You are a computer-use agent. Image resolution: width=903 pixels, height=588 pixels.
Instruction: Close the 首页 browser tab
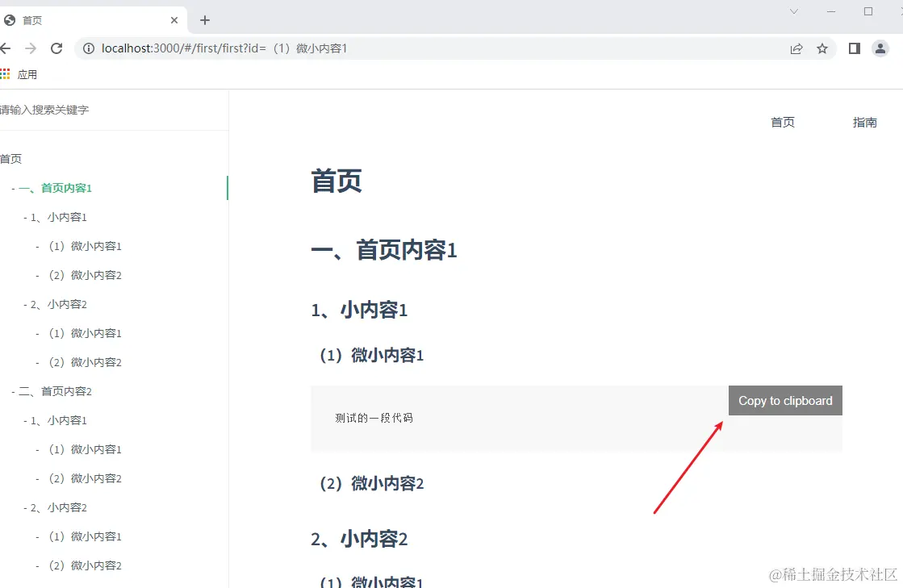click(x=174, y=20)
